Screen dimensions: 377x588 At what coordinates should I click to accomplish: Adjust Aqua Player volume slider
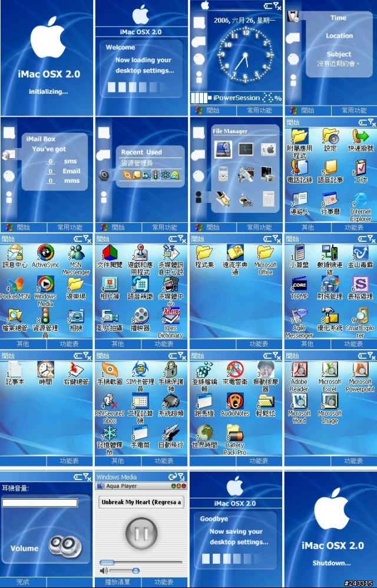[124, 571]
